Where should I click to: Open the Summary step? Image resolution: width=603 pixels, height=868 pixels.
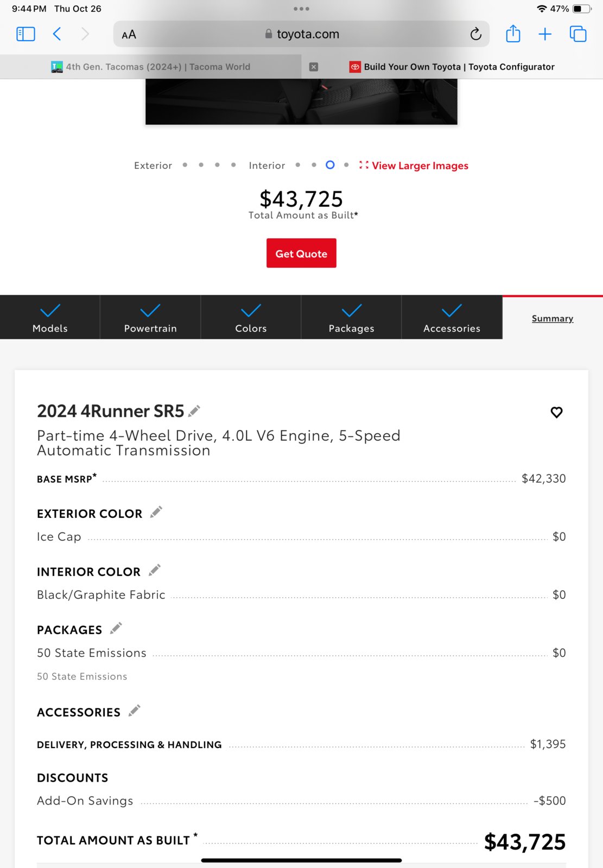[553, 318]
